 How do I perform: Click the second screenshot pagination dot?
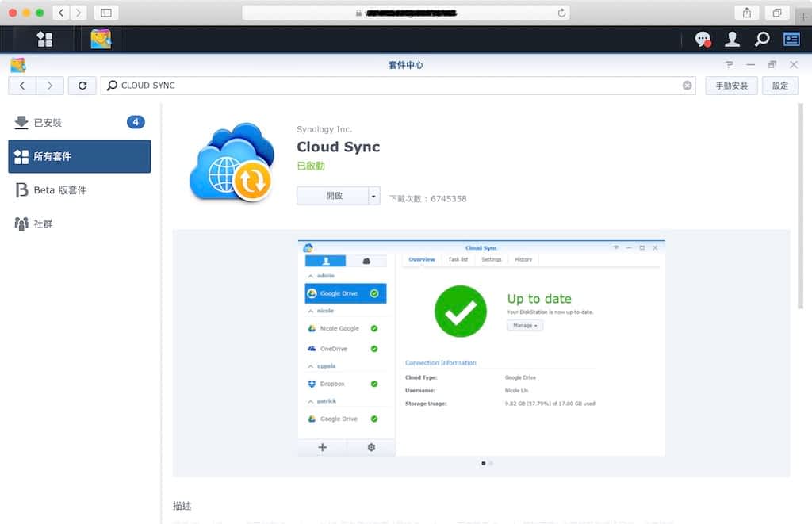491,464
